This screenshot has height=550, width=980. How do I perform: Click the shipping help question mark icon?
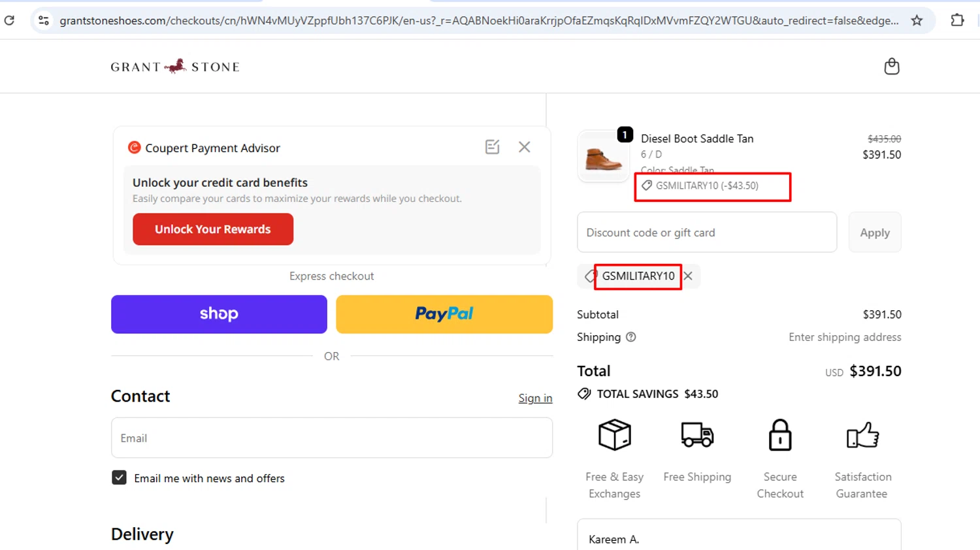click(x=630, y=337)
